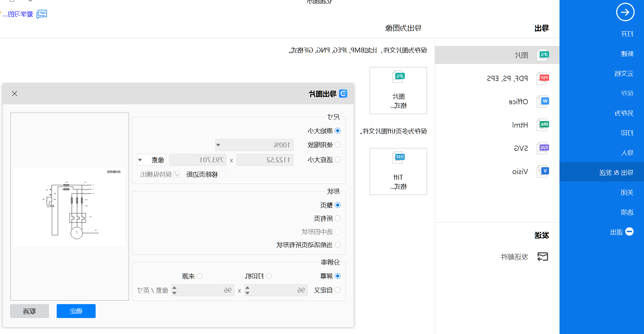Select the 所有页 radio button
Image resolution: width=644 pixels, height=334 pixels.
338,218
